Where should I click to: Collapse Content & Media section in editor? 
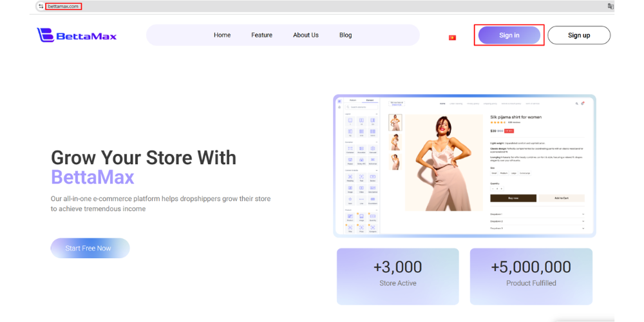click(377, 171)
